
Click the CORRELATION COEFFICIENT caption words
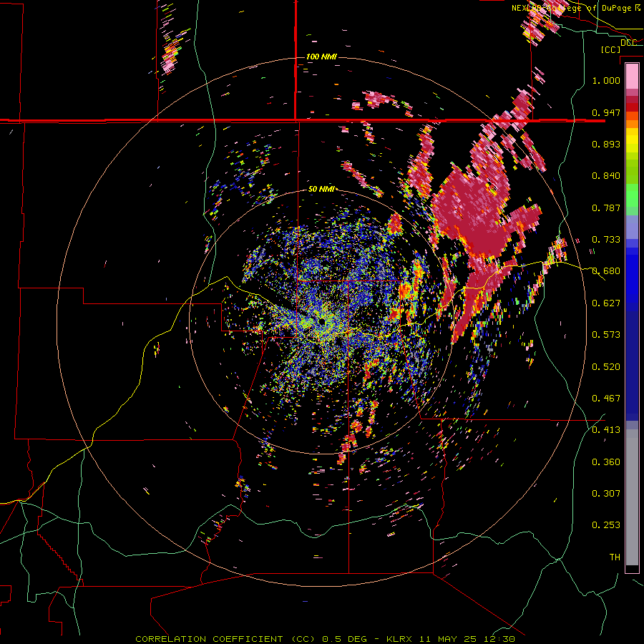[x=209, y=639]
